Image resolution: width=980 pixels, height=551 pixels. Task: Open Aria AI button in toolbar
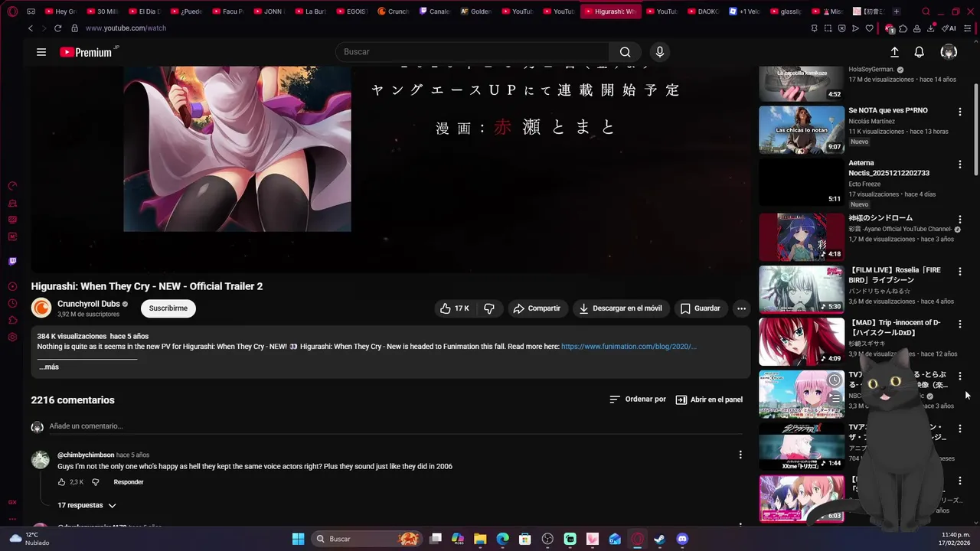click(x=949, y=28)
